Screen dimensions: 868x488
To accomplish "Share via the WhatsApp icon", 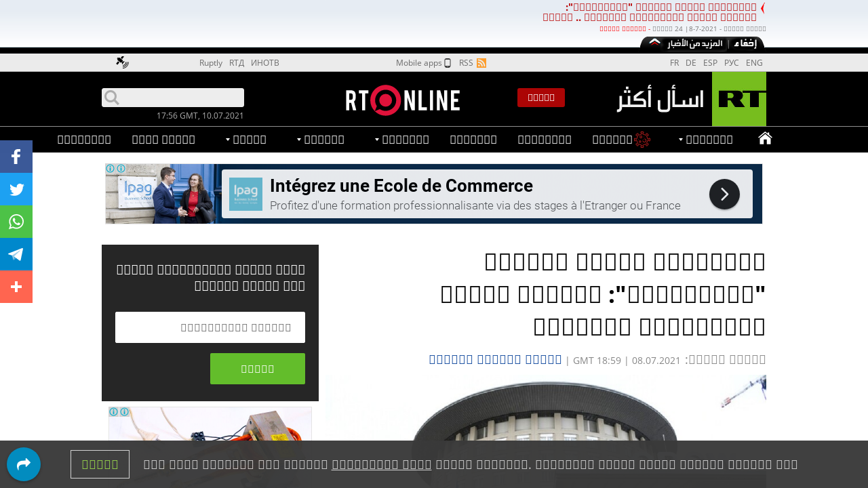I will (16, 222).
